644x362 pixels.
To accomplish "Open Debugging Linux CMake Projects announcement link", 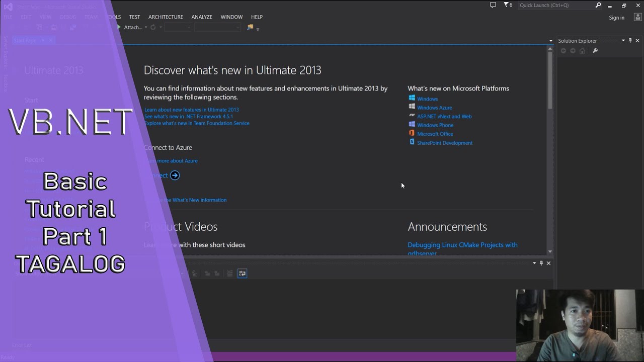I will point(462,249).
